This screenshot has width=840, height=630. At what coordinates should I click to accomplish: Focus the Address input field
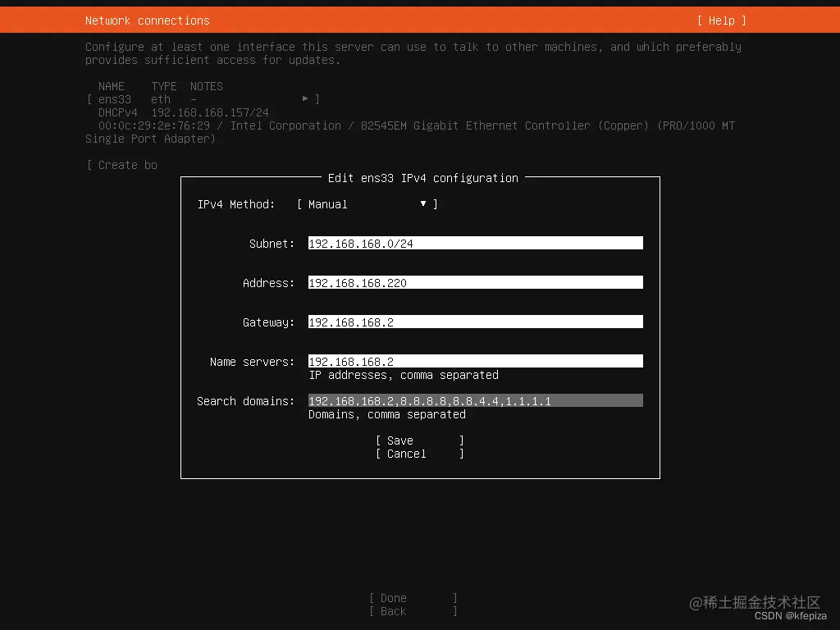coord(475,283)
